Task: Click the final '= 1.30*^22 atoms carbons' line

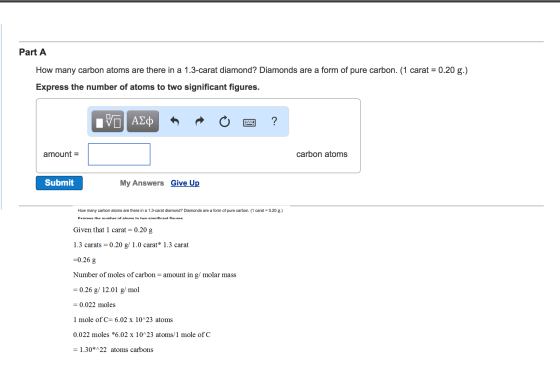Action: [113, 350]
